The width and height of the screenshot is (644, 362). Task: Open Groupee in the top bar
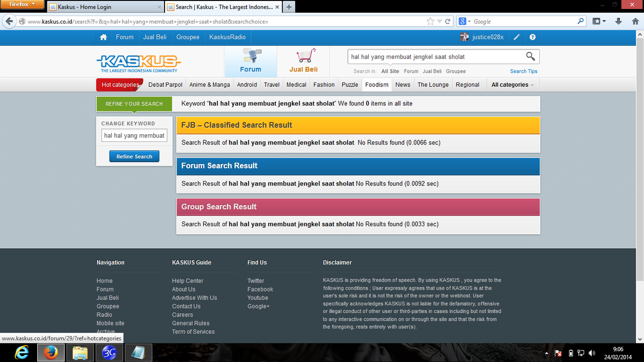click(188, 37)
